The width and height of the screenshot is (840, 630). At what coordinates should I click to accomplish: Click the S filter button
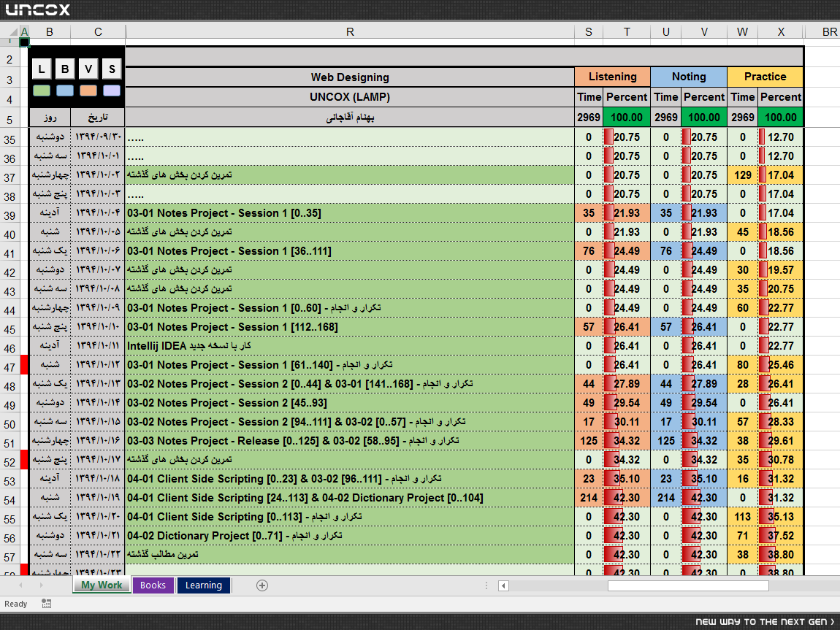112,69
